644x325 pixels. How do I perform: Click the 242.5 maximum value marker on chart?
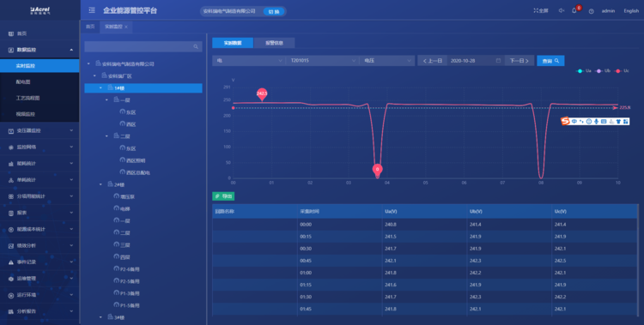[x=262, y=94]
